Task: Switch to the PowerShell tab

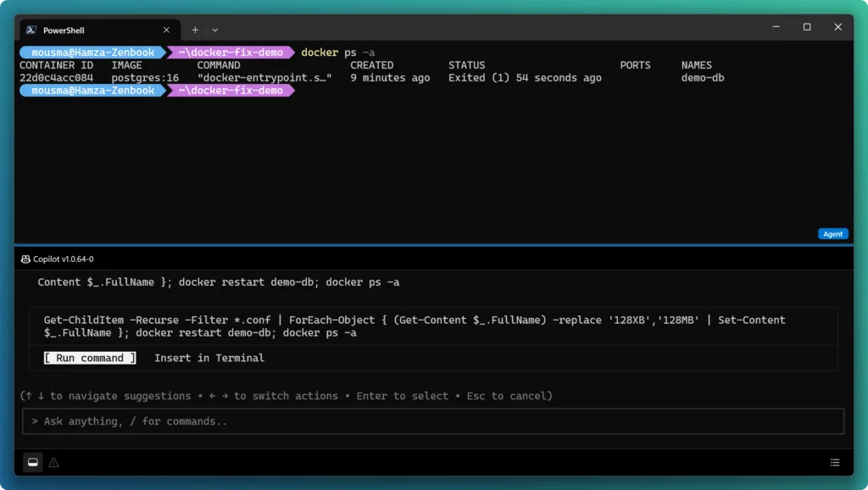Action: pyautogui.click(x=100, y=30)
